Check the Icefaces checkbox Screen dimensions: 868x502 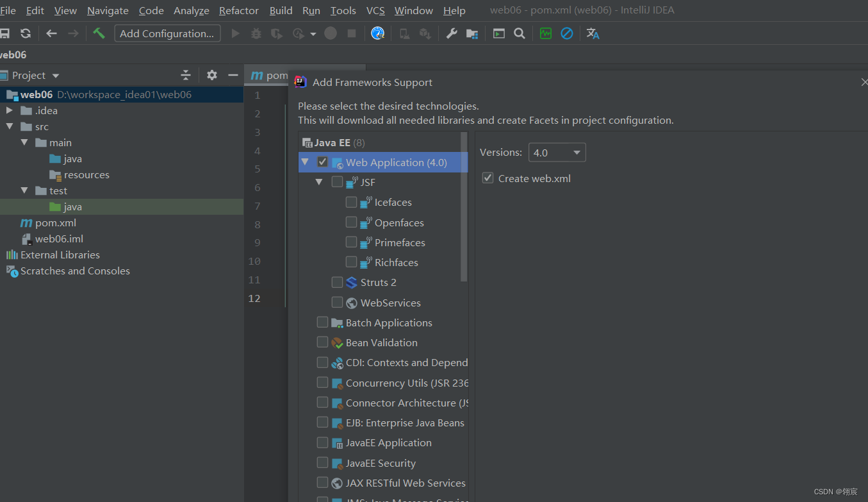351,202
